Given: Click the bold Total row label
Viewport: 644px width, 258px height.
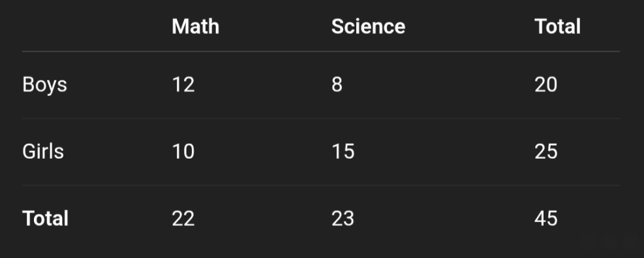Looking at the screenshot, I should [45, 218].
